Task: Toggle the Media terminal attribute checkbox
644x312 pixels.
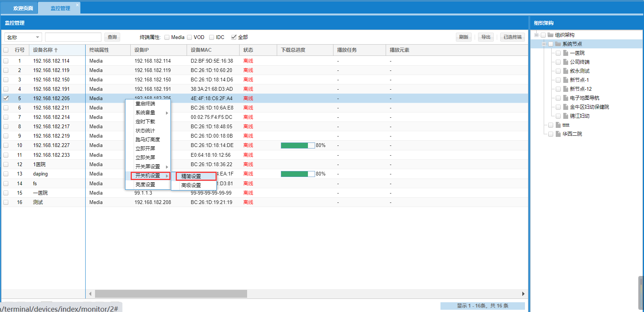Action: tap(167, 37)
